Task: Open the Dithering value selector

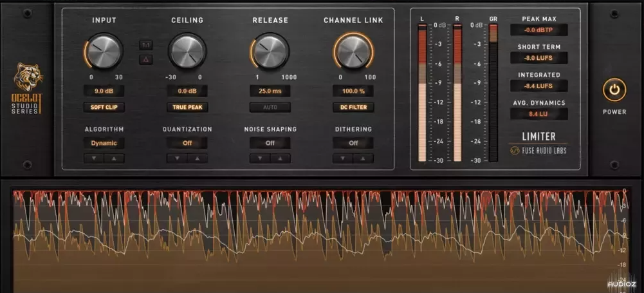Action: click(353, 143)
